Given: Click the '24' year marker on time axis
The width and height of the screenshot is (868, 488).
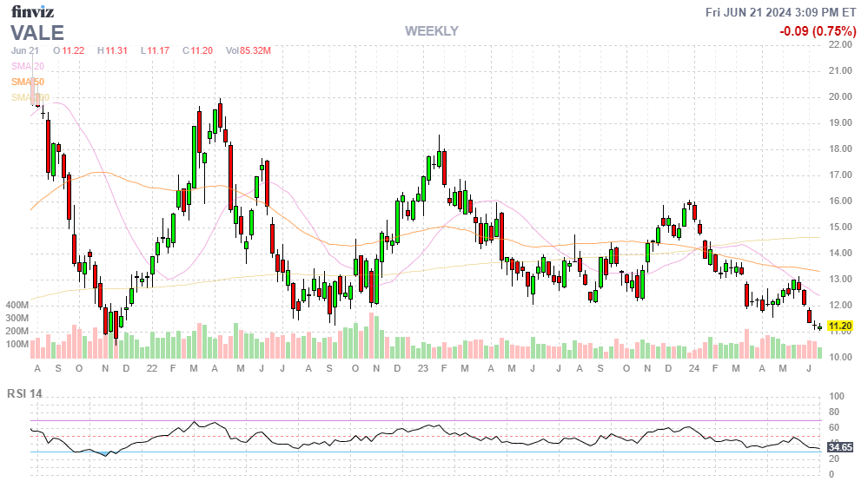Looking at the screenshot, I should (x=694, y=368).
